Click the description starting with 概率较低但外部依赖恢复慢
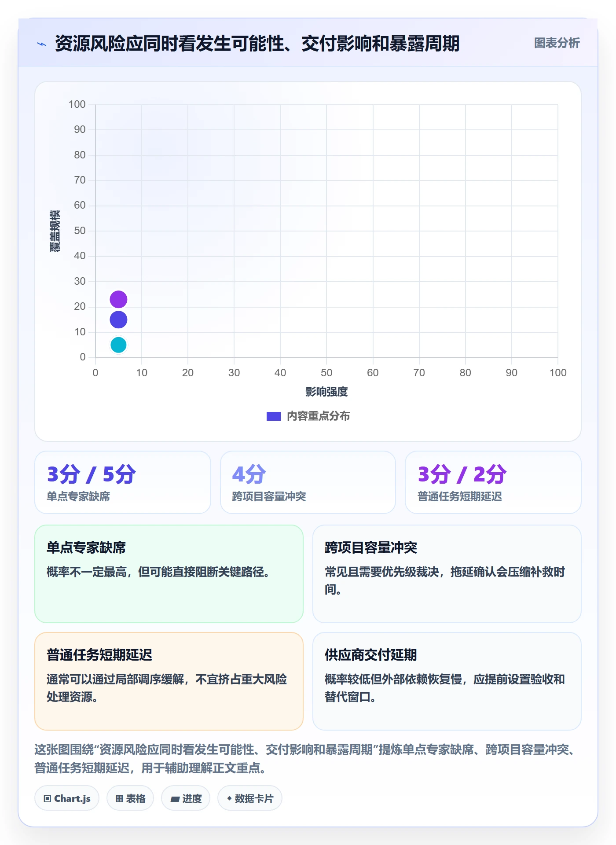This screenshot has height=845, width=616. click(x=445, y=688)
